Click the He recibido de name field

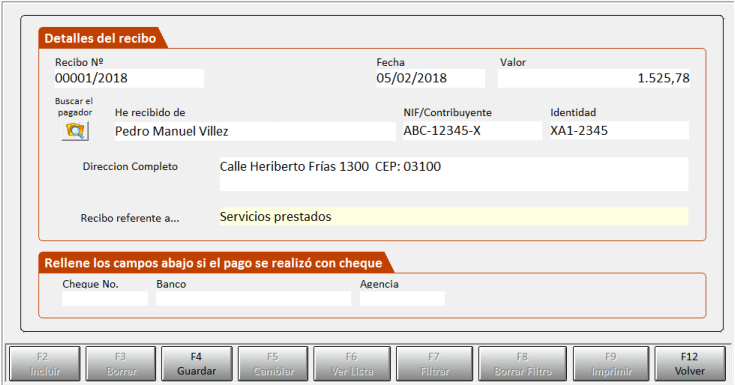point(255,131)
